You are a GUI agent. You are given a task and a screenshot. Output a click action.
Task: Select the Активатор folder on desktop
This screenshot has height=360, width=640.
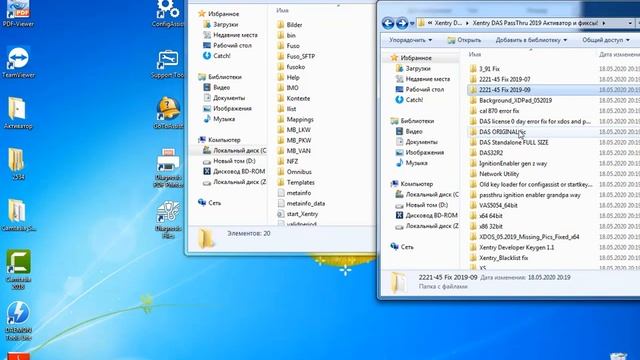click(18, 113)
